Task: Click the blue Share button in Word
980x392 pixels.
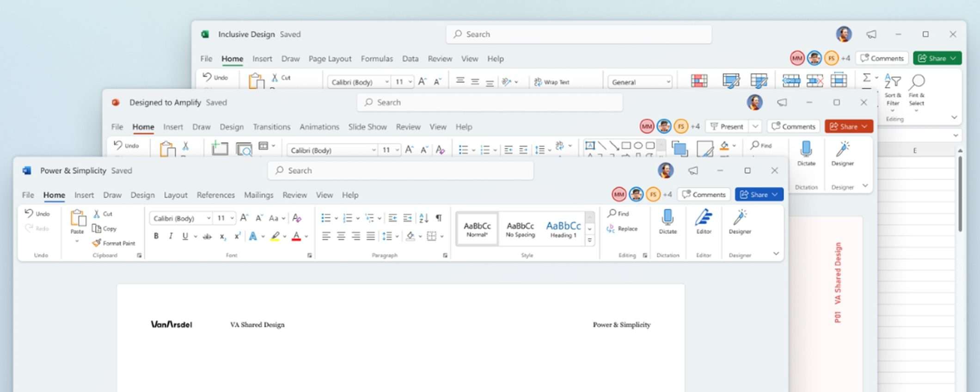Action: 759,195
